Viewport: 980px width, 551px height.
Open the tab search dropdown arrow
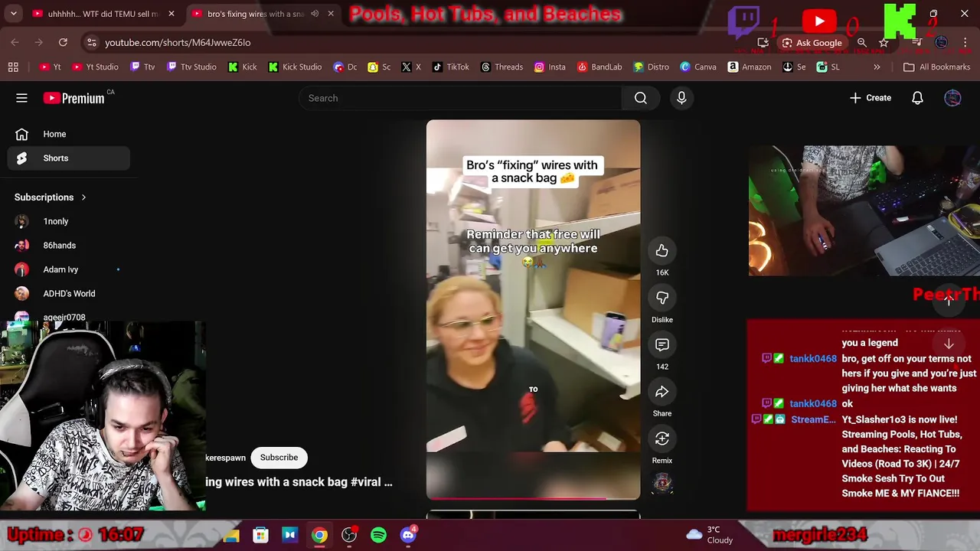(x=15, y=14)
